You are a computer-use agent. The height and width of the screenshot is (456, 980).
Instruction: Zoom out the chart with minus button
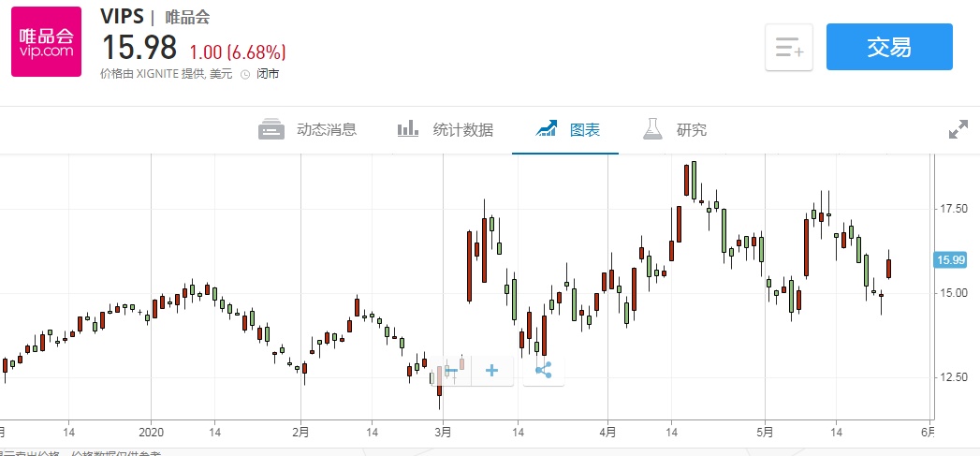click(x=450, y=371)
